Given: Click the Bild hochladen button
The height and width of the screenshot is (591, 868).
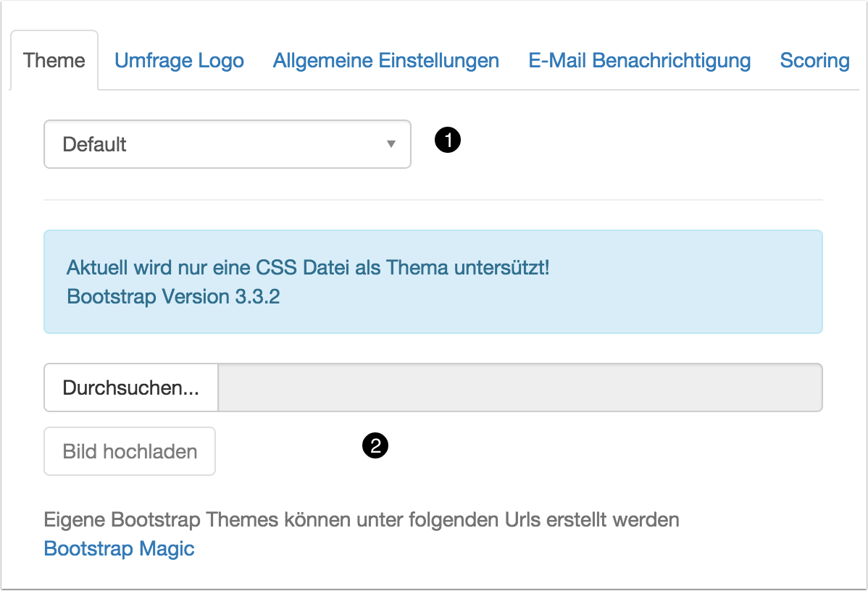Looking at the screenshot, I should point(130,451).
